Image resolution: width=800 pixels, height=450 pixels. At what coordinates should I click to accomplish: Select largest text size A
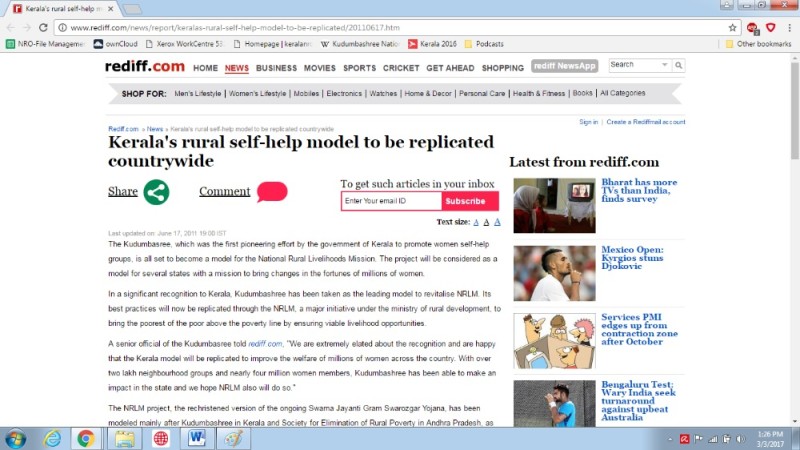(x=497, y=221)
